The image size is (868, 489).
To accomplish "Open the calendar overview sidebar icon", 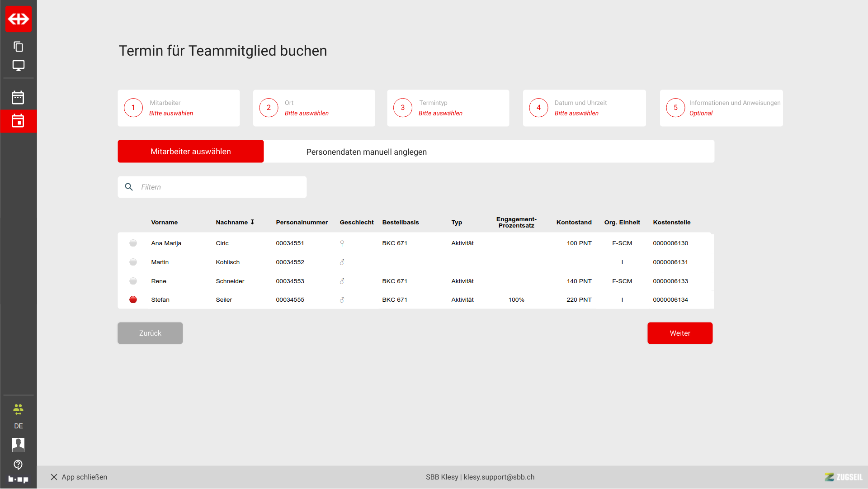I will pos(18,98).
